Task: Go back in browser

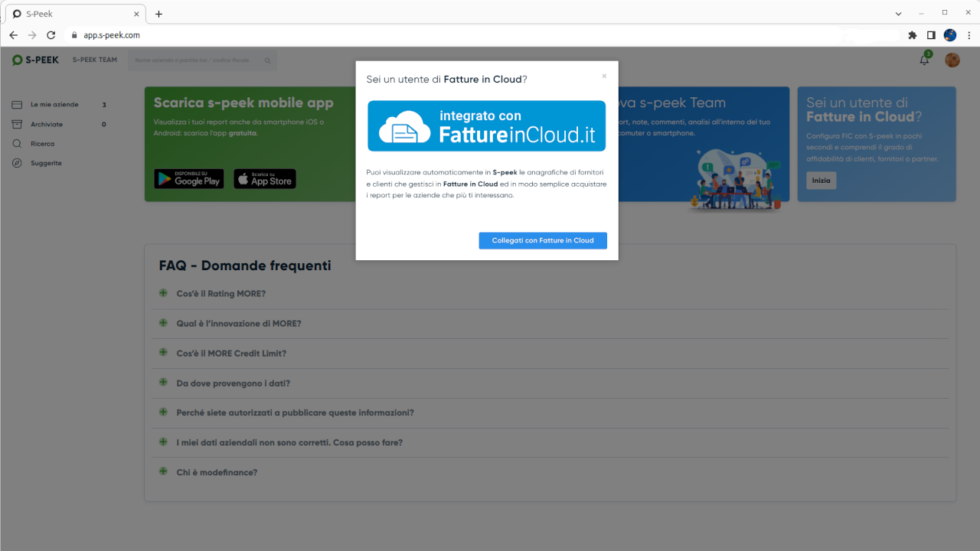Action: (13, 35)
